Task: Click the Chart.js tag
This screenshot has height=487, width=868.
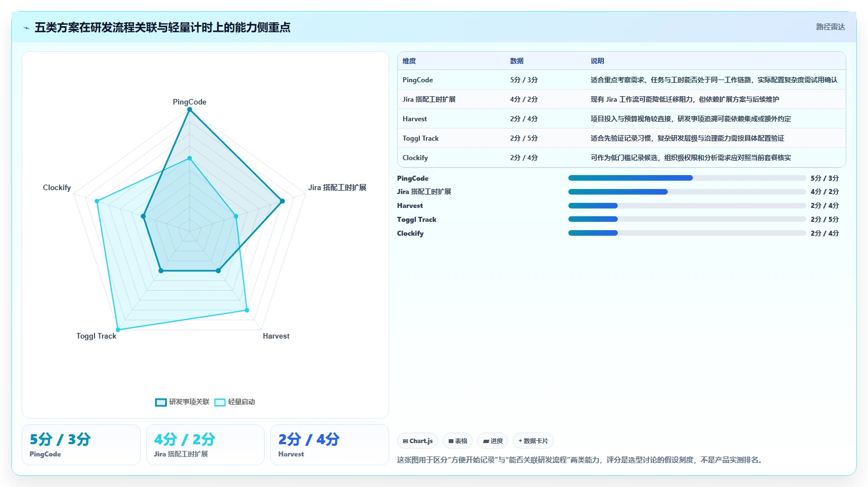Action: pyautogui.click(x=418, y=441)
